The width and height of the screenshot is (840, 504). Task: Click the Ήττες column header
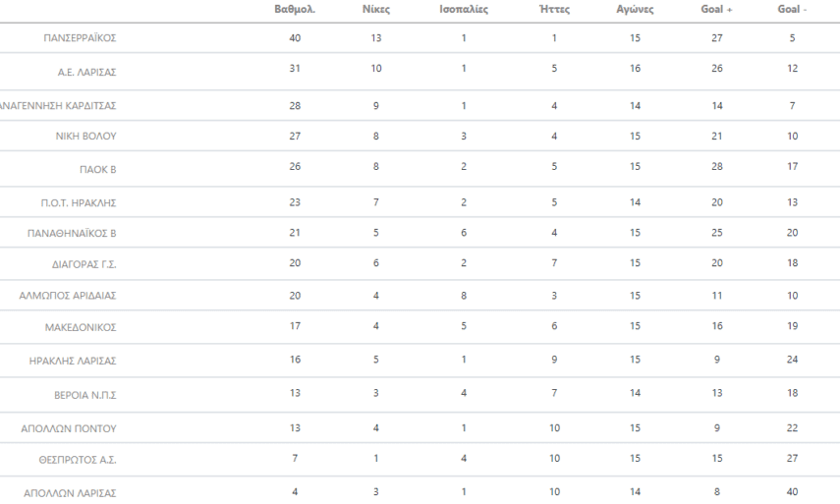[x=555, y=11]
